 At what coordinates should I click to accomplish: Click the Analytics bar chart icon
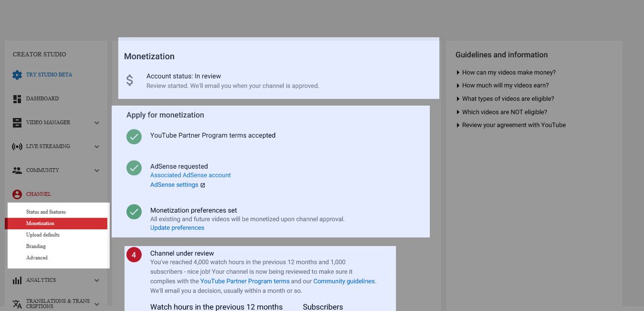[17, 280]
